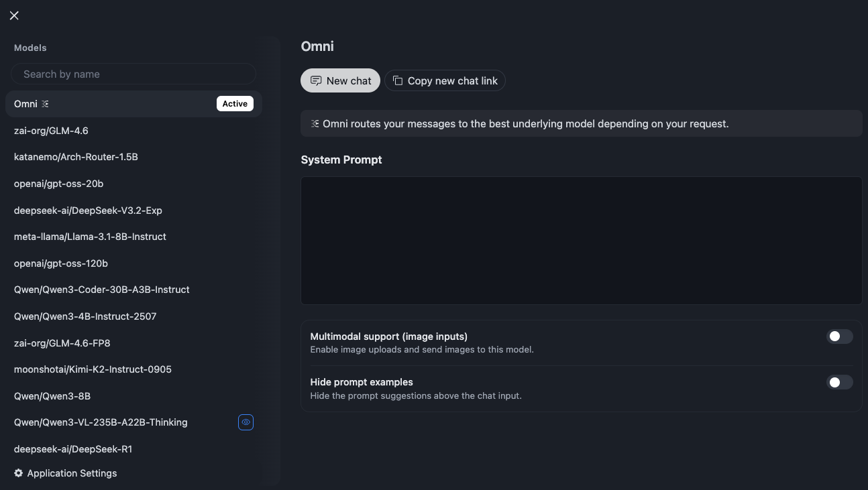868x490 pixels.
Task: Click the Active badge on Omni
Action: [x=235, y=104]
